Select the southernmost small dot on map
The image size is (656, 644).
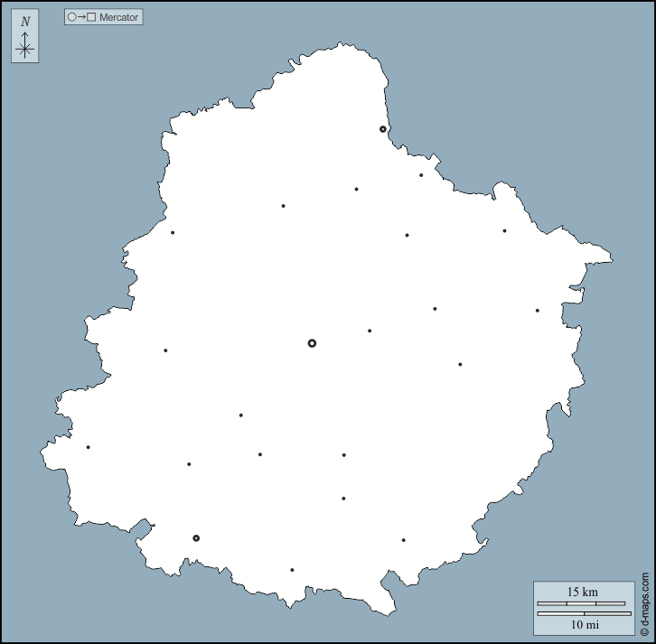(x=292, y=570)
